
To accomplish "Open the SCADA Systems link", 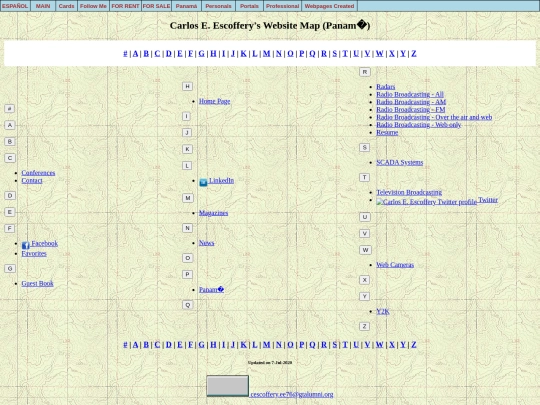I will (x=399, y=162).
